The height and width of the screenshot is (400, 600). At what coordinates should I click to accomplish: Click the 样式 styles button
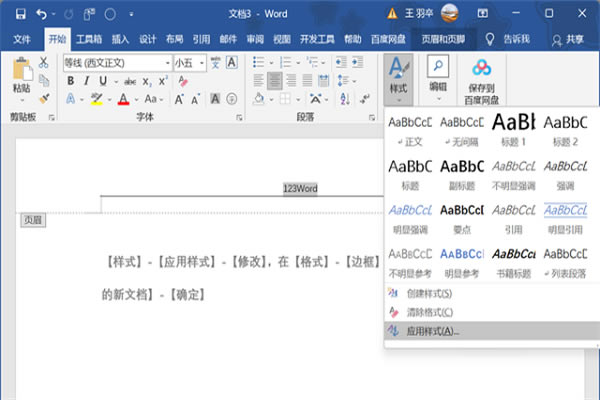tap(398, 80)
